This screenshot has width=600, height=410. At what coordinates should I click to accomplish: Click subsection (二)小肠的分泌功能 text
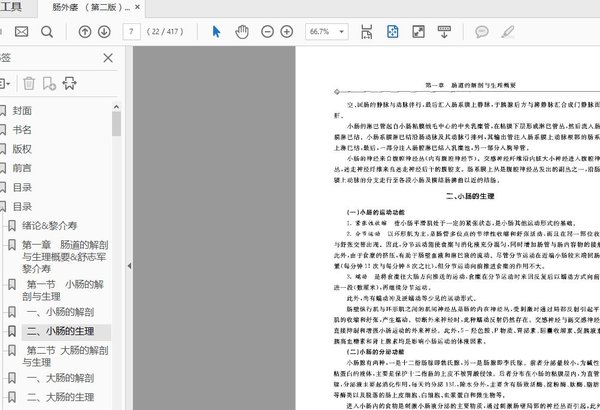click(x=375, y=351)
